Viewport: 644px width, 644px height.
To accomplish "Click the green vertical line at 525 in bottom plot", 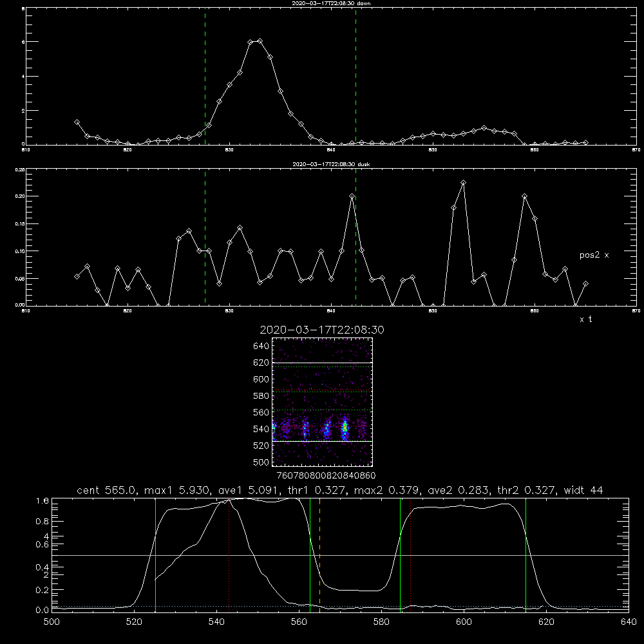I will [x=155, y=554].
